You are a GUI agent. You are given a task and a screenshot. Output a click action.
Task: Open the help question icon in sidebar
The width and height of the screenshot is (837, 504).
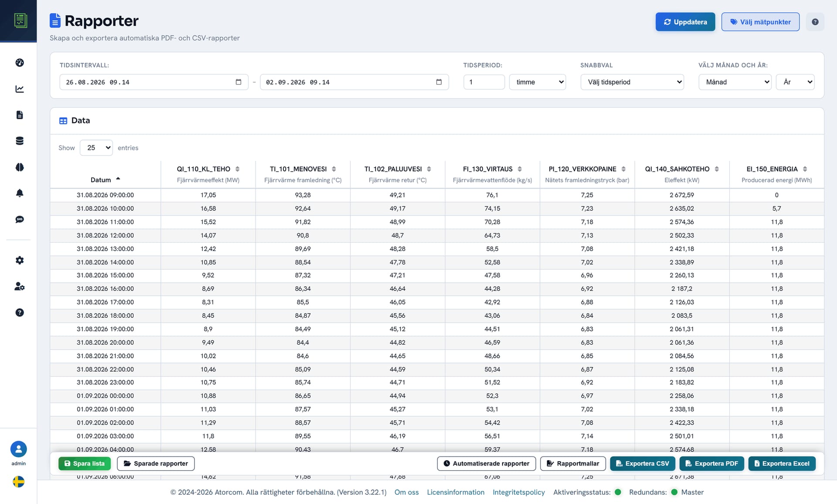[20, 312]
